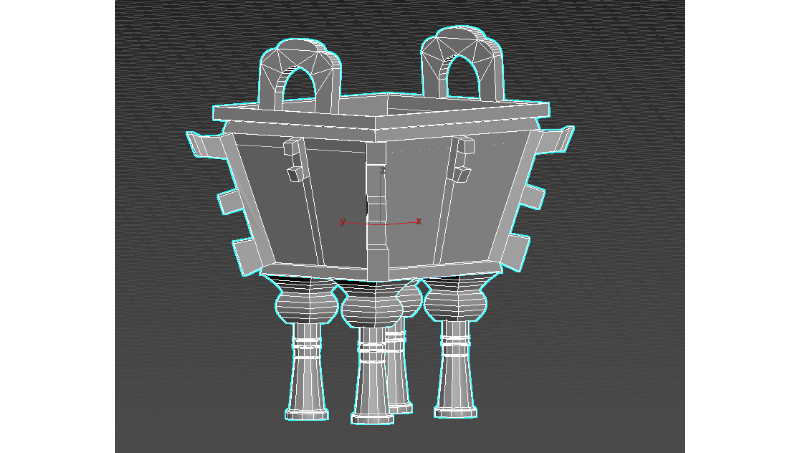Select the left arched handle on the rim
The image size is (800, 453).
coord(297,70)
